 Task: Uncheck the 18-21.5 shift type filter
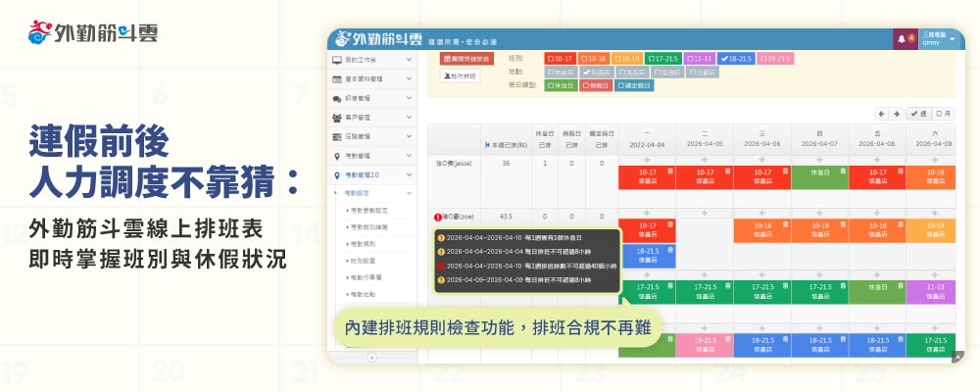point(736,58)
